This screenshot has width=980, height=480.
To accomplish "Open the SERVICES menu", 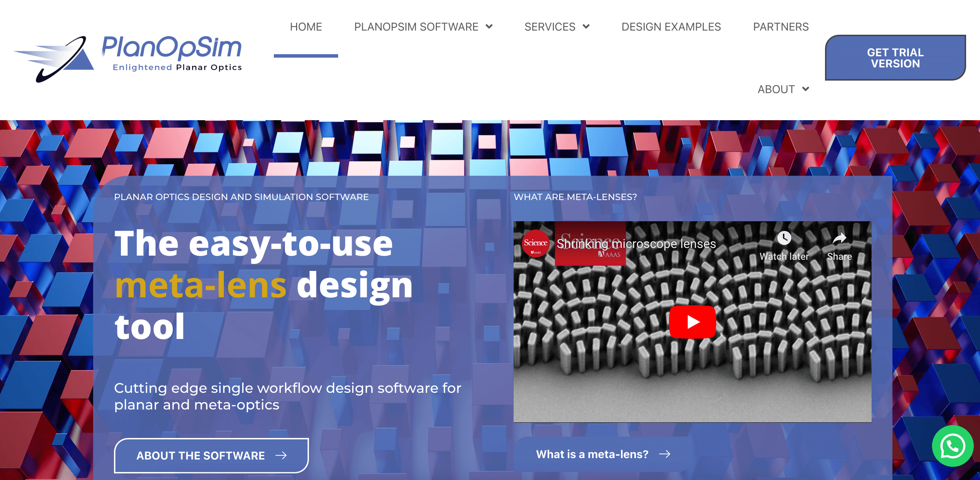I will click(x=550, y=27).
